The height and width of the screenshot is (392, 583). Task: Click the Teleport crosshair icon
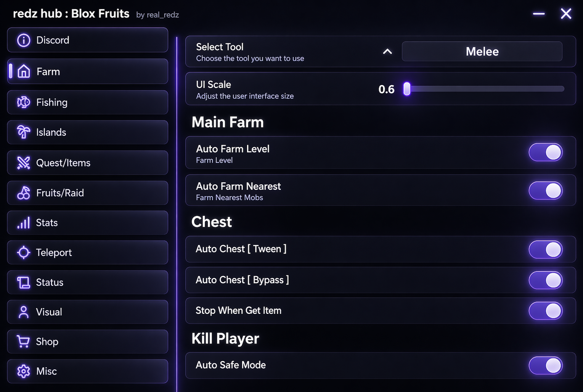(x=24, y=252)
